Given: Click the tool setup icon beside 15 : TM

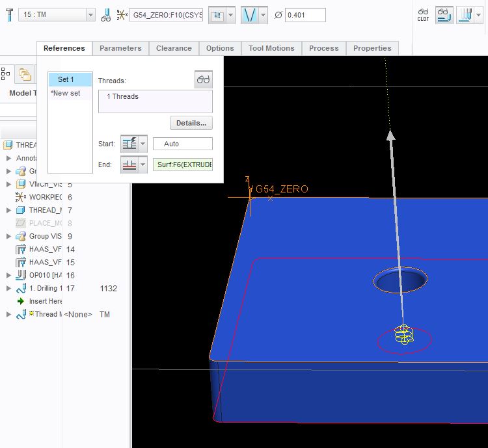Looking at the screenshot, I should [x=9, y=14].
